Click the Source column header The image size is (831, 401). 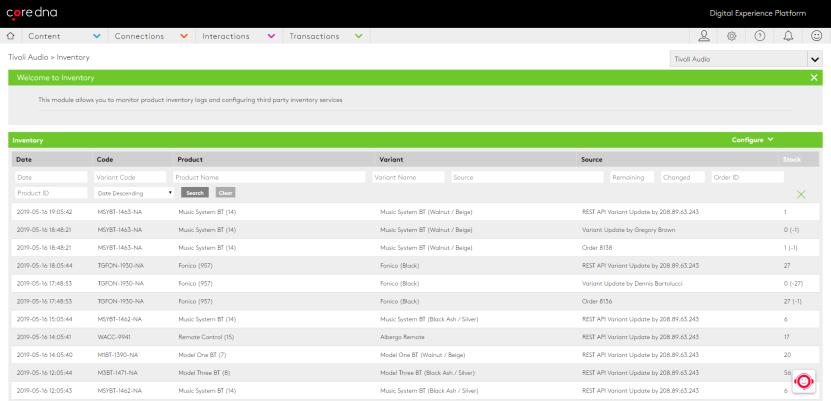coord(591,159)
